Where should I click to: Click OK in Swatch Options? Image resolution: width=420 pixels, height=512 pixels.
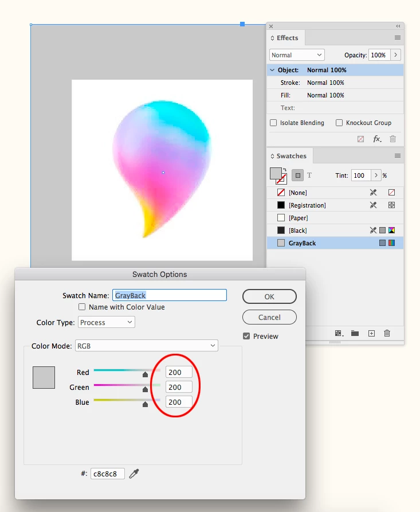coord(269,296)
